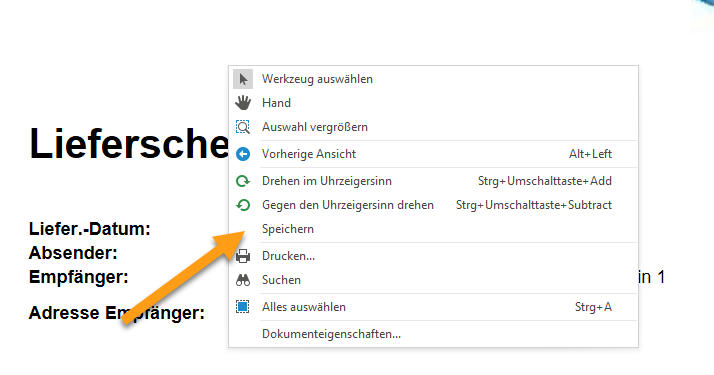Click the Liefer.-Datum: label in the document

coord(90,229)
